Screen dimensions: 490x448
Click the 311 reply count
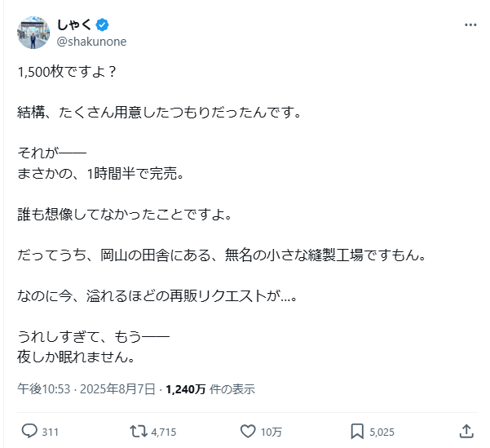point(50,431)
